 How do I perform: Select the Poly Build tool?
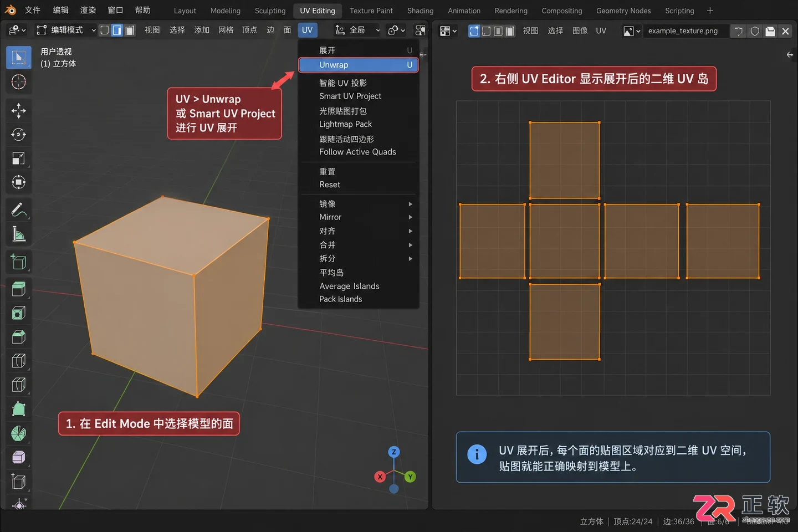(x=18, y=409)
